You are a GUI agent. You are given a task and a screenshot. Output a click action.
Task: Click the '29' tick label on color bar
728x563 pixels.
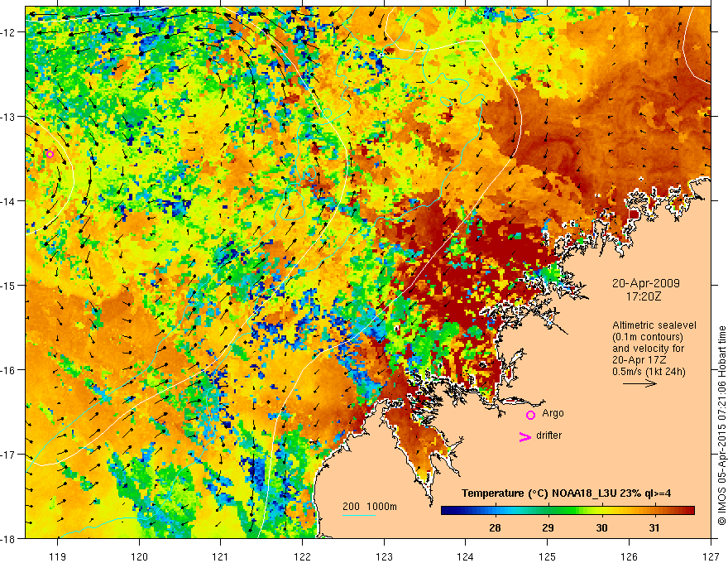point(548,527)
